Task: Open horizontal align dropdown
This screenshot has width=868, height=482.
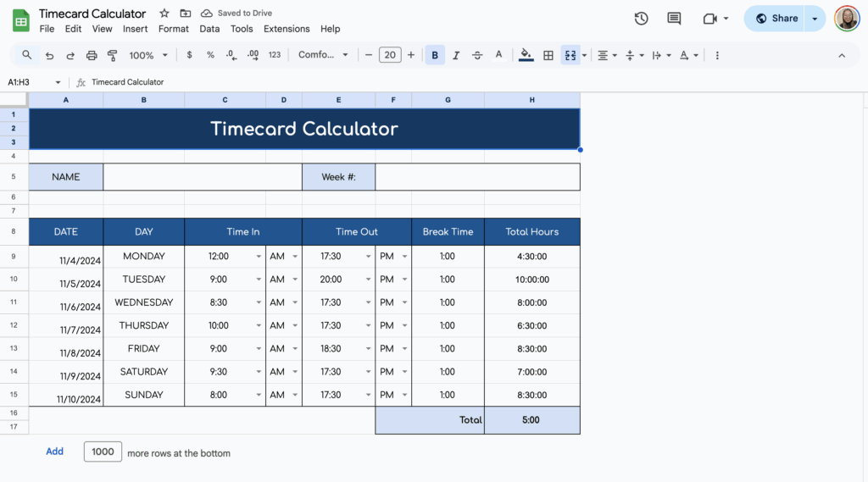Action: (x=607, y=55)
